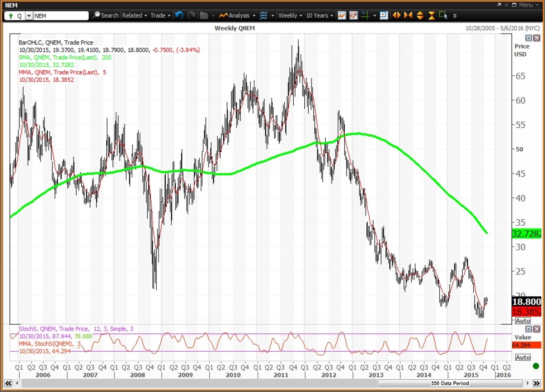Open the 10 Years range dropdown

320,15
